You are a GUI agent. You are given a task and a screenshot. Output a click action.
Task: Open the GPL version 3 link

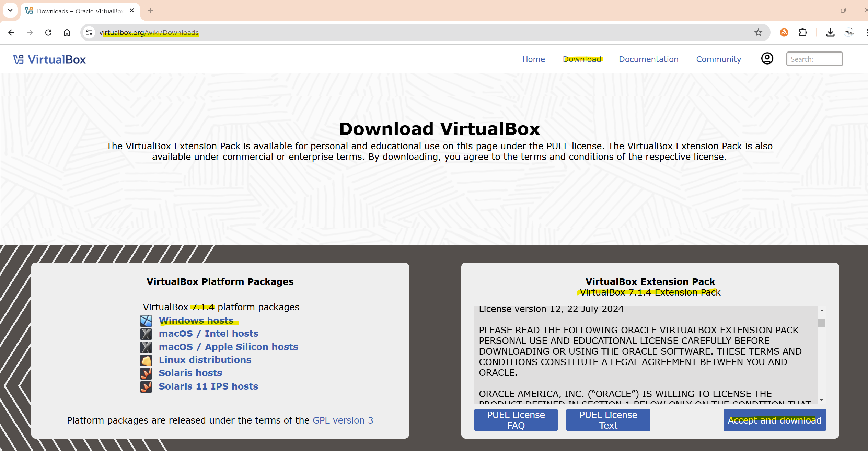343,420
